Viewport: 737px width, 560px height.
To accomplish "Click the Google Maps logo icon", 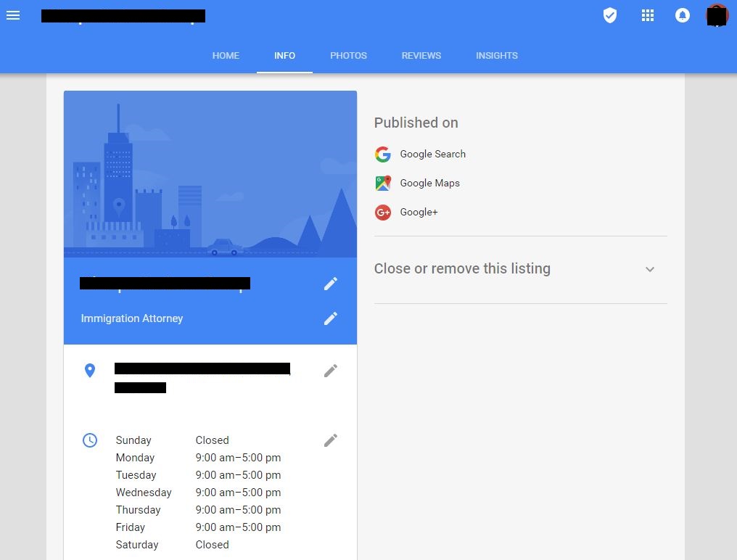I will pos(382,184).
